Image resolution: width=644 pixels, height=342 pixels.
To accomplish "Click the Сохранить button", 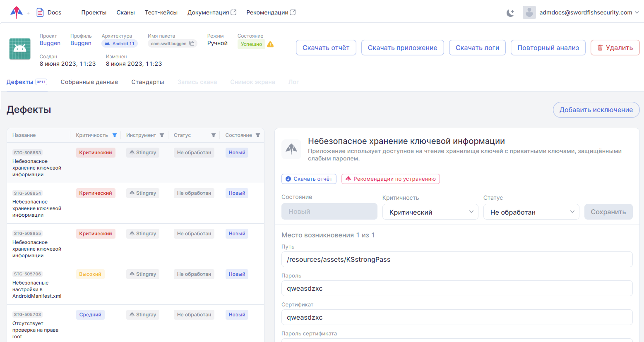I will pyautogui.click(x=608, y=212).
